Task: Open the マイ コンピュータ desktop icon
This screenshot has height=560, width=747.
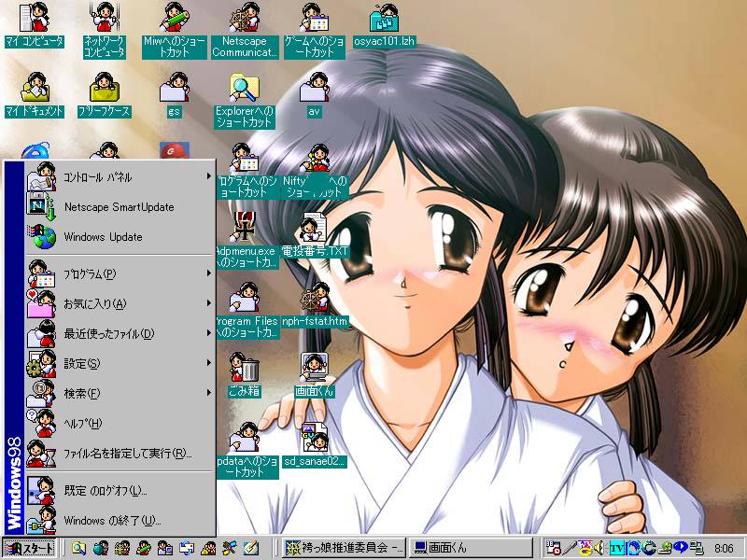Action: click(x=35, y=20)
